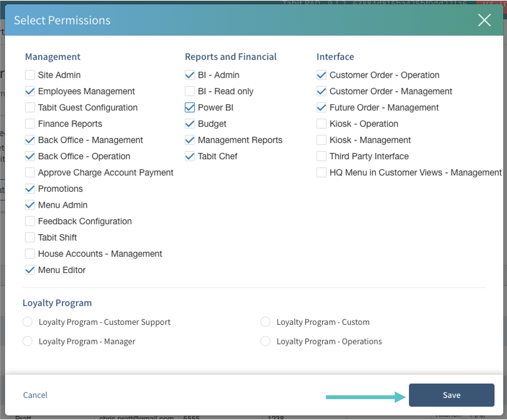Check Tabit Guest Configuration
The height and width of the screenshot is (420, 507).
30,107
